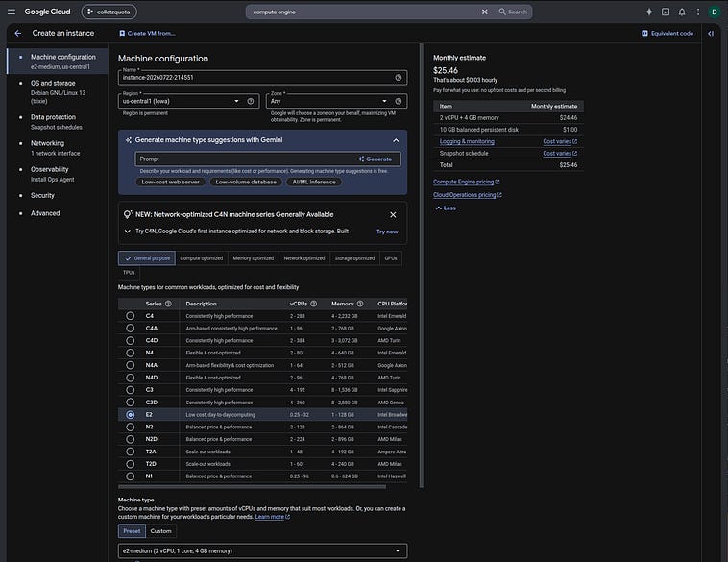
Task: Open Compute Engine pricing link
Action: [466, 183]
